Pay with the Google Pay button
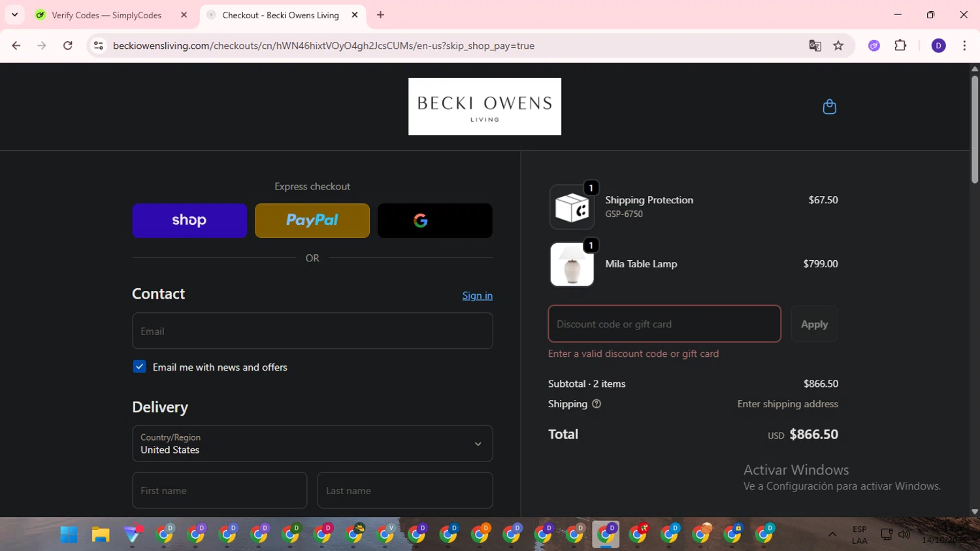Image resolution: width=980 pixels, height=551 pixels. pyautogui.click(x=435, y=220)
